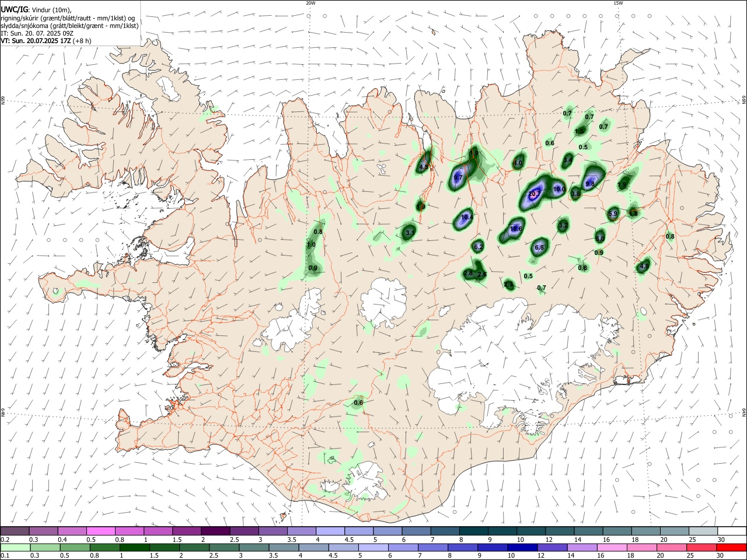Screen dimensions: 747x560
Task: Select the 3.4 rainfall value
Action: (568, 160)
